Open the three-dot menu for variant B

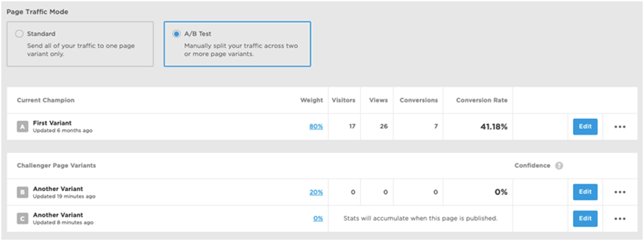coord(620,192)
